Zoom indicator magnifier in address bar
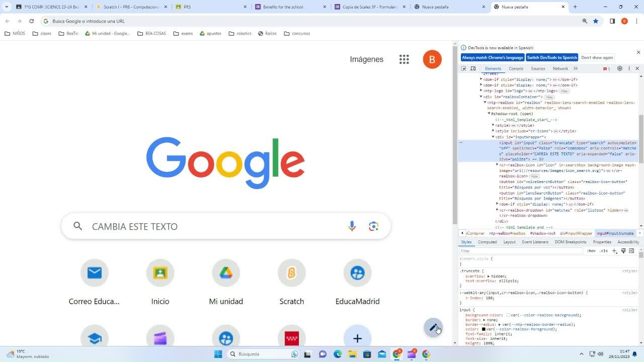 (x=585, y=21)
